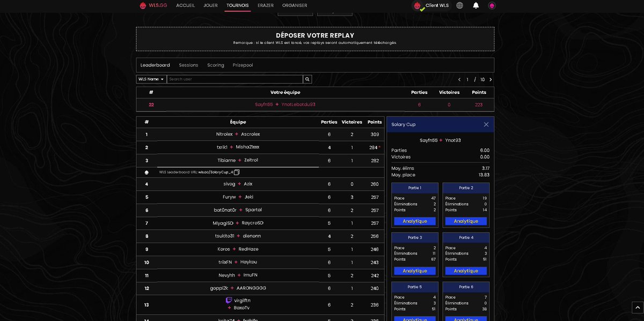Open the ACCUEIL menu item
The image size is (644, 321).
coord(185,5)
